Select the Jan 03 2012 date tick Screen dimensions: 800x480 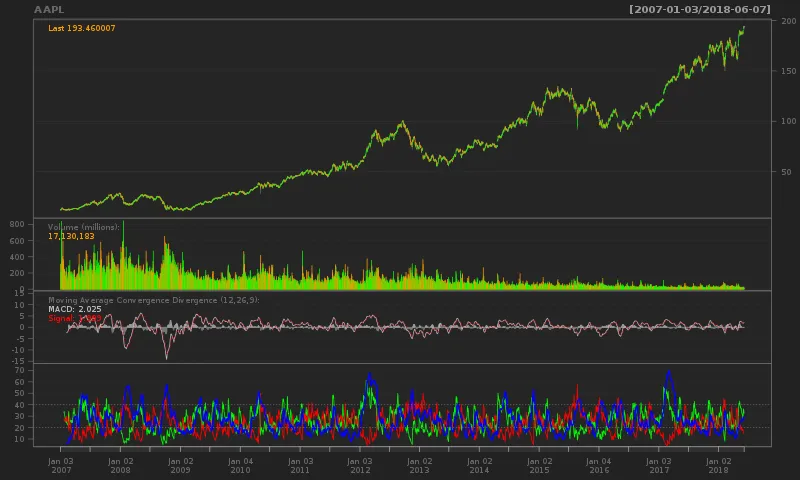[x=360, y=465]
